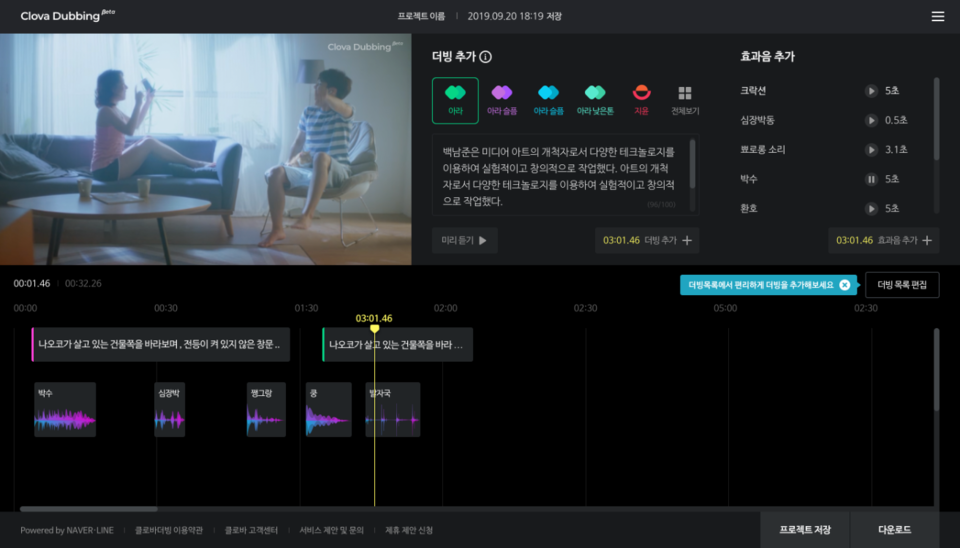Play the 크락션 sound effect preview

[x=871, y=91]
